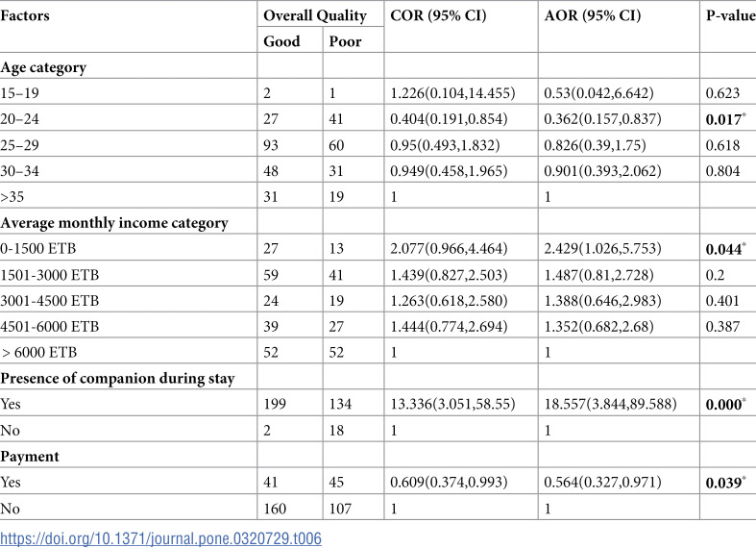Select the '>35' age row label
Screen dimensions: 756x548
tap(12, 197)
